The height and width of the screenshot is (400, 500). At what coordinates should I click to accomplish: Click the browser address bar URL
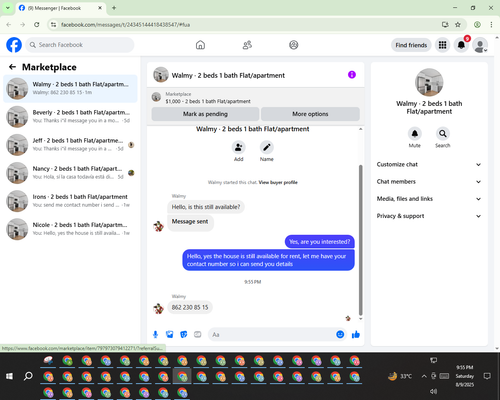(x=125, y=25)
